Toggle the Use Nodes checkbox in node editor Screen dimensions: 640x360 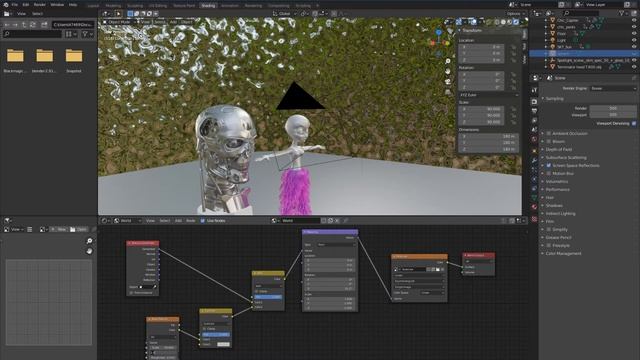click(203, 220)
